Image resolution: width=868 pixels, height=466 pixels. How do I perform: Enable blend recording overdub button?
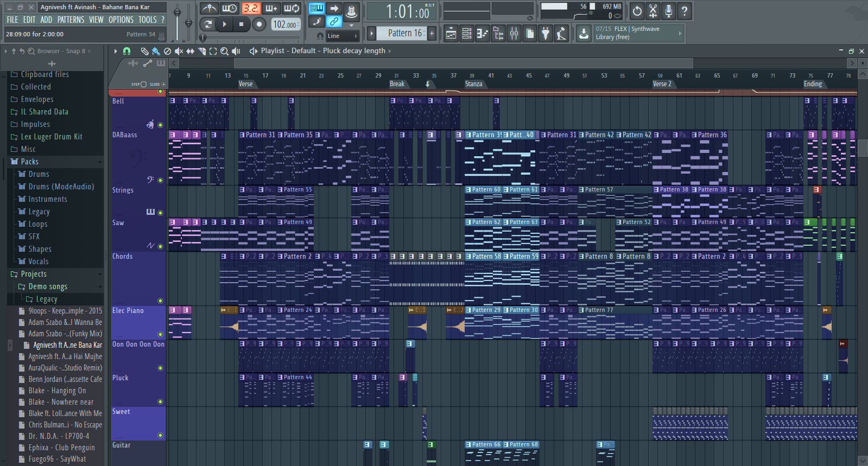[x=271, y=8]
